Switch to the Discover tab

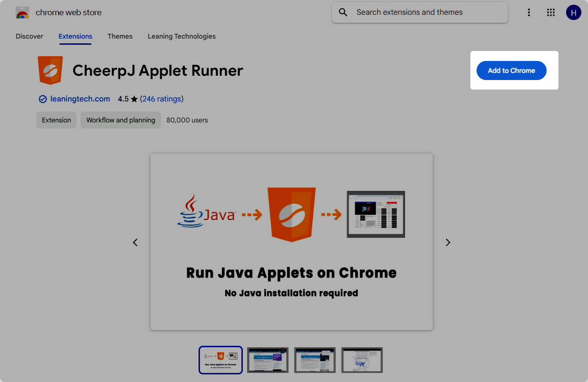[30, 36]
